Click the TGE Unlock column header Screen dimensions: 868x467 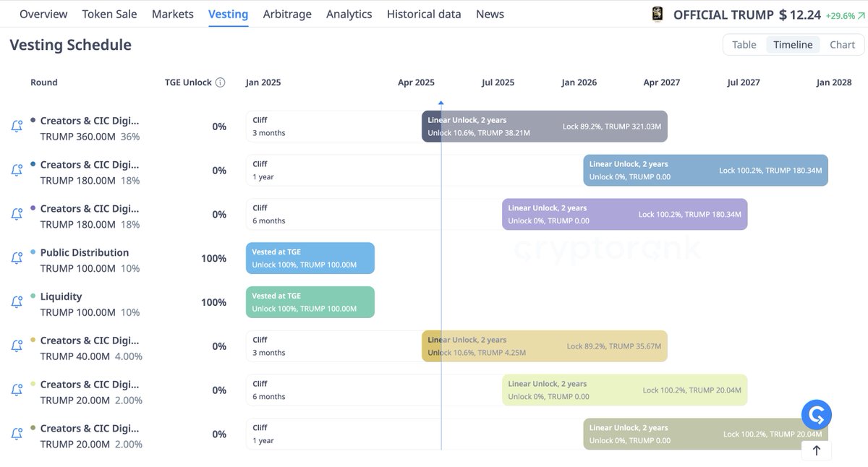[188, 82]
